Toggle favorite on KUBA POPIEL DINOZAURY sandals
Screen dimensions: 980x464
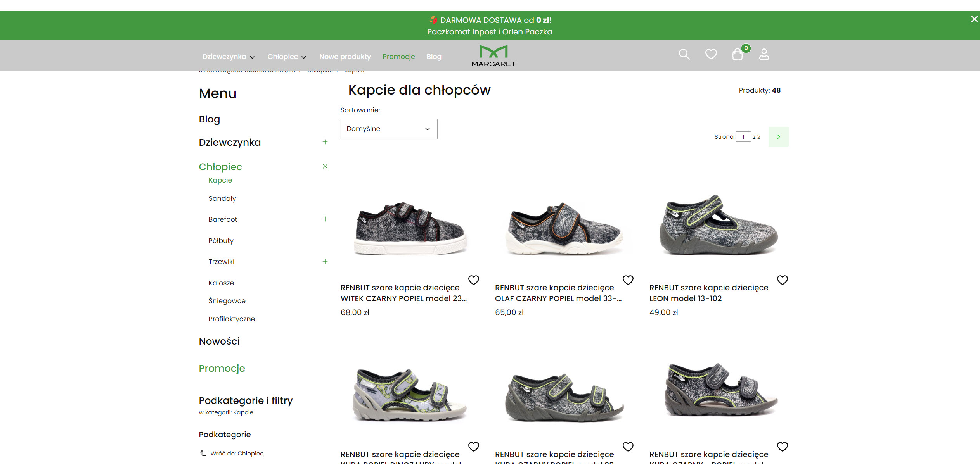coord(474,447)
